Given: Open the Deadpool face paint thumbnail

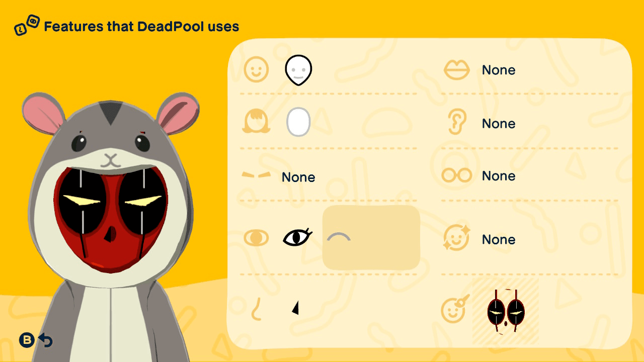Looking at the screenshot, I should click(x=506, y=311).
